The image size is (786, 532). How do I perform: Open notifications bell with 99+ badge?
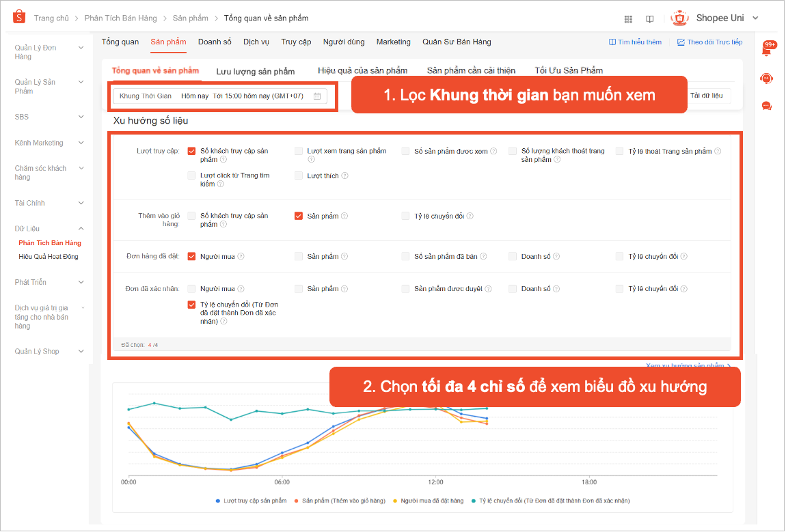click(767, 50)
